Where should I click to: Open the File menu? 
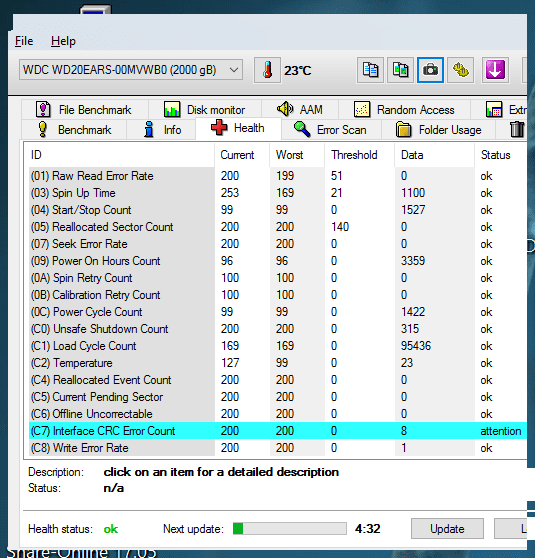pos(24,41)
